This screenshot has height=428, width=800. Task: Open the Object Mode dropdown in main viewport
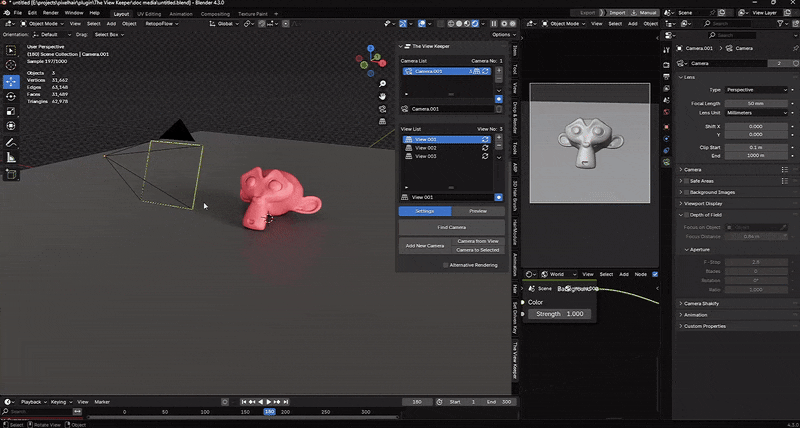point(42,23)
